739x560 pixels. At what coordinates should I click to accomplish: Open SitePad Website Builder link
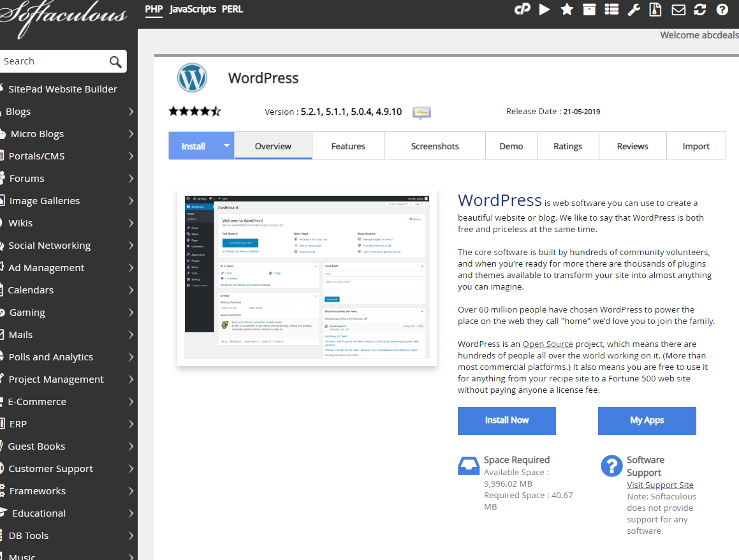(x=62, y=89)
